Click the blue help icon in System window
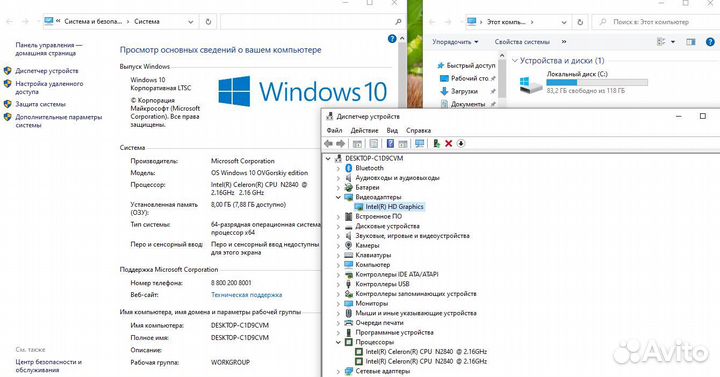 (x=392, y=39)
